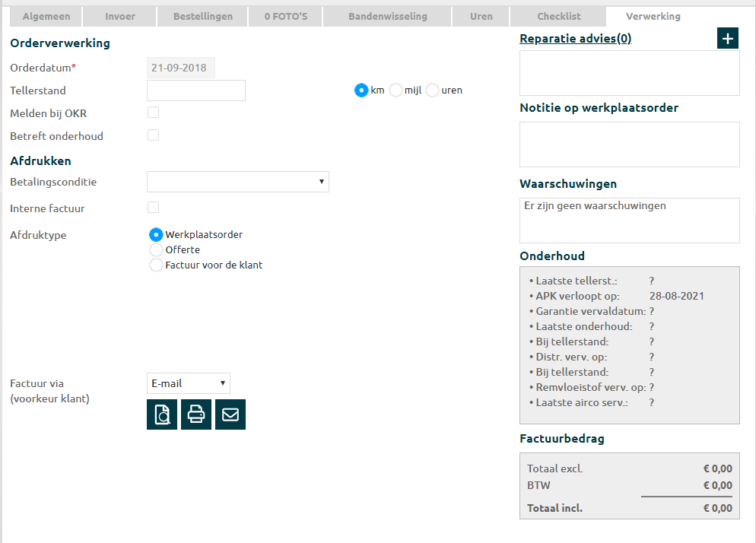
Task: Click the envelope email icon button
Action: (x=230, y=414)
